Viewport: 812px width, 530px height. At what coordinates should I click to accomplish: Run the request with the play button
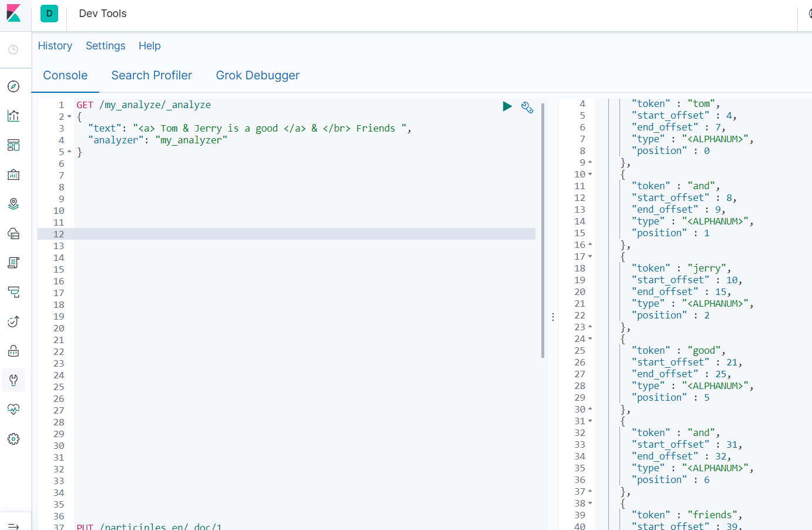[x=507, y=106]
